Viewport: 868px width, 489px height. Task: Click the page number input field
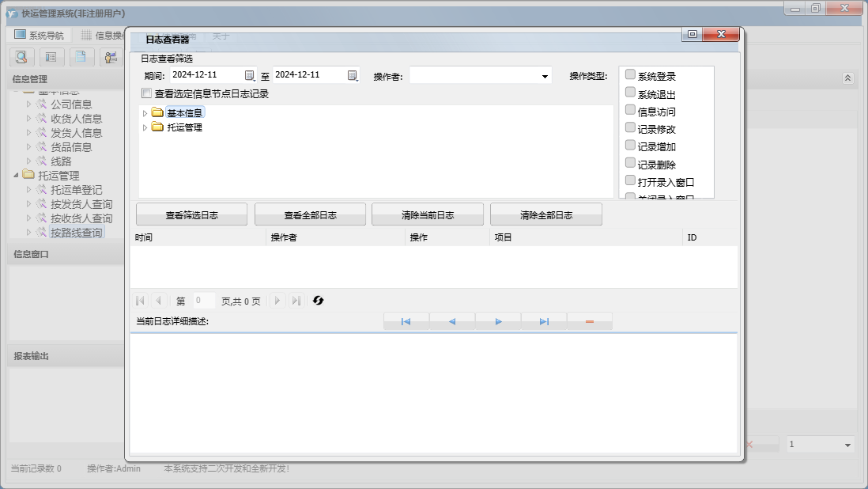pos(204,300)
